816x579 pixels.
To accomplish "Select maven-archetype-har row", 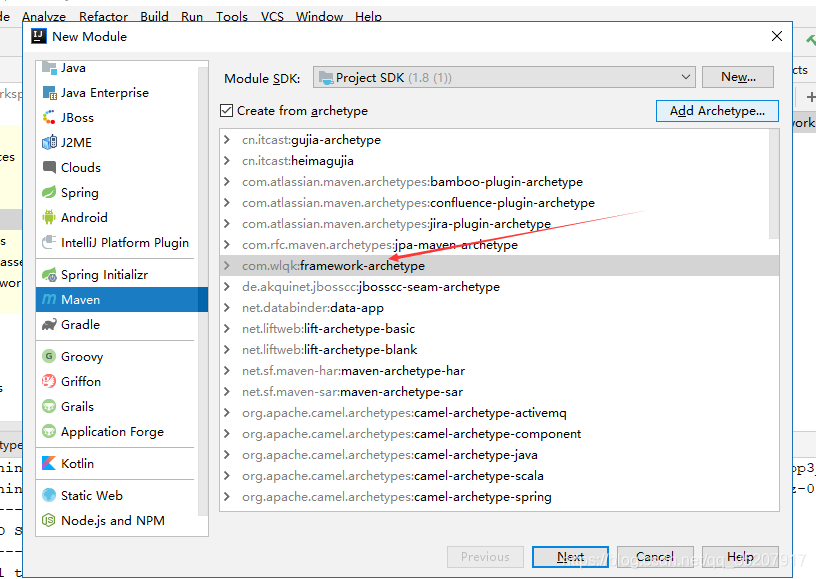I will [499, 370].
